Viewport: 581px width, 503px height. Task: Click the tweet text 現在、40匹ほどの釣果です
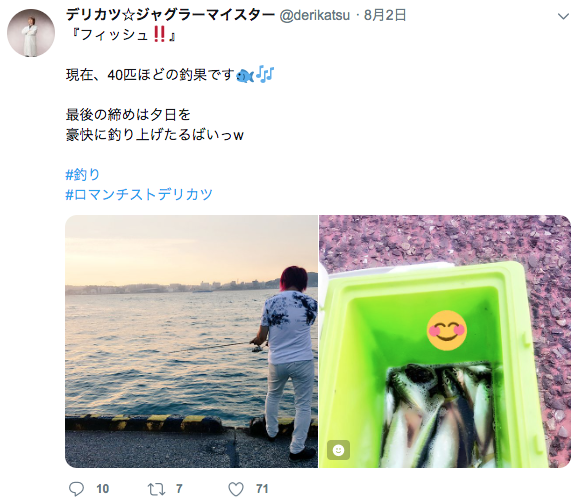[150, 75]
